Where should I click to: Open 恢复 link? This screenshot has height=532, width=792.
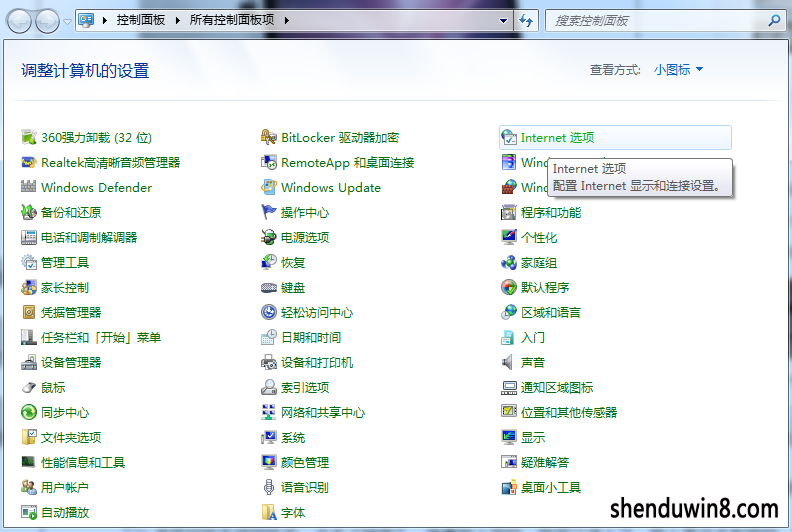pyautogui.click(x=293, y=263)
